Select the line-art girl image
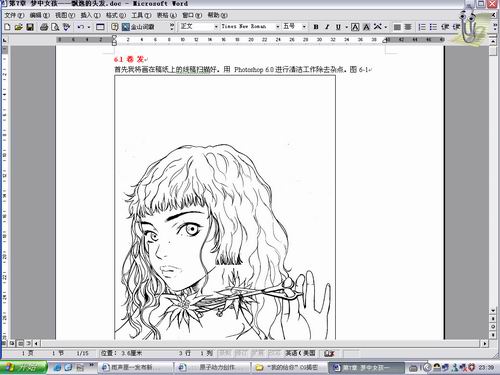The image size is (500, 375). (225, 207)
